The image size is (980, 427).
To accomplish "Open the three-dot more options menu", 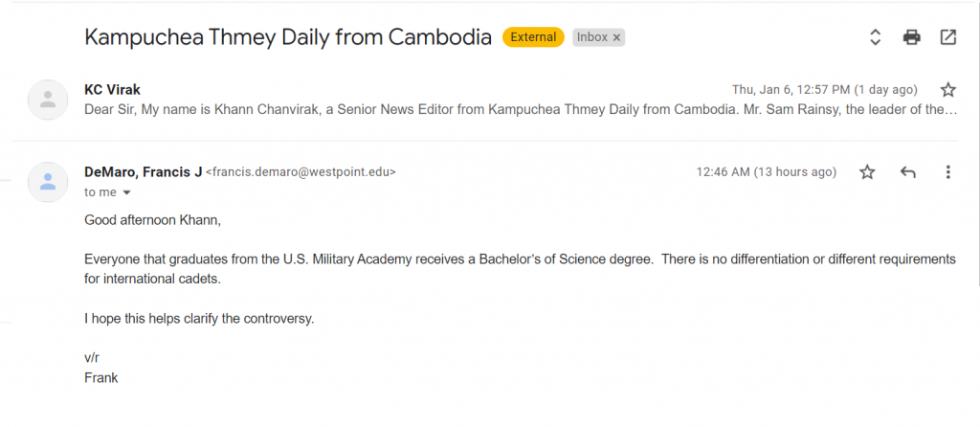I will tap(948, 172).
